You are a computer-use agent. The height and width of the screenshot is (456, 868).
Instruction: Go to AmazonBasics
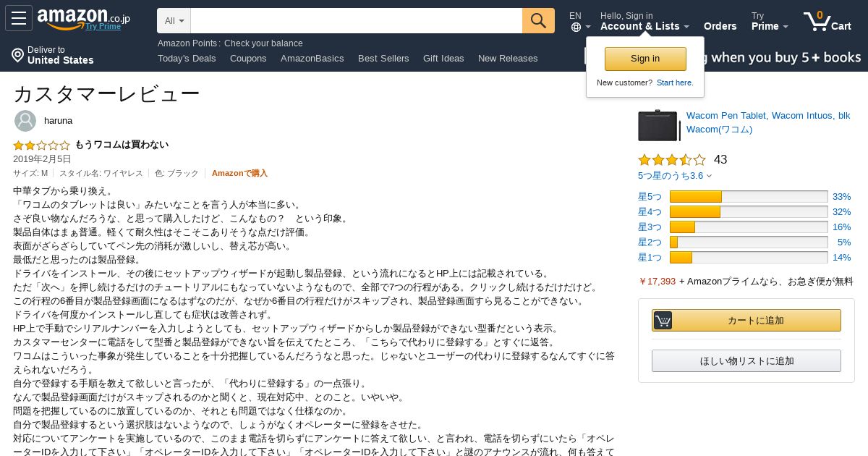[x=312, y=59]
